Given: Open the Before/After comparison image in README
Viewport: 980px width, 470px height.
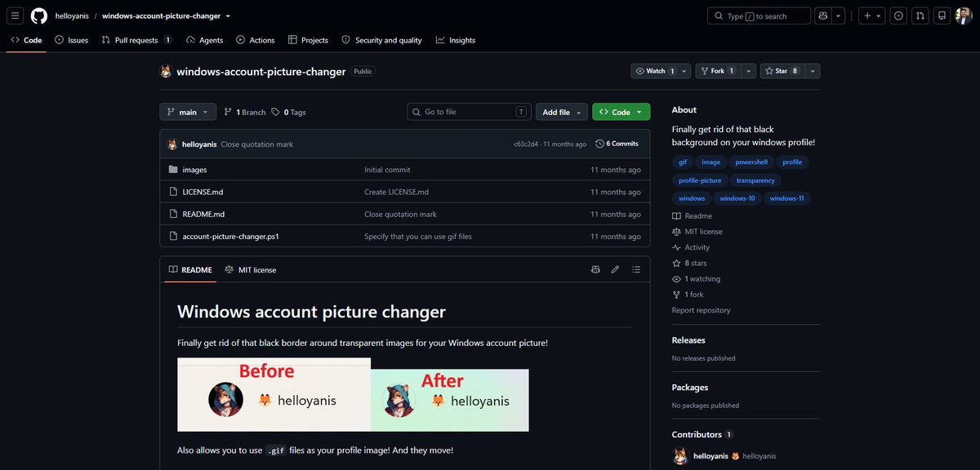Looking at the screenshot, I should tap(353, 395).
